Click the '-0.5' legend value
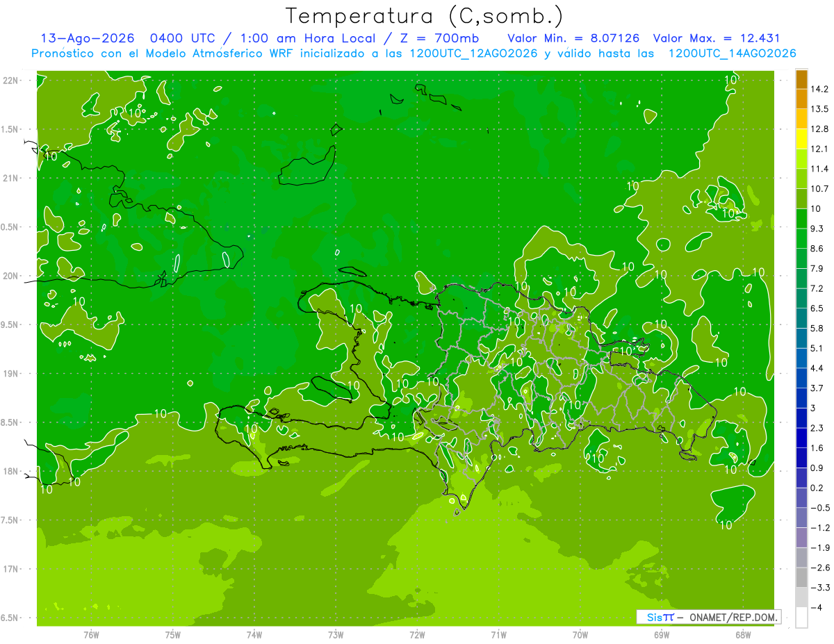The height and width of the screenshot is (644, 834). coord(819,508)
